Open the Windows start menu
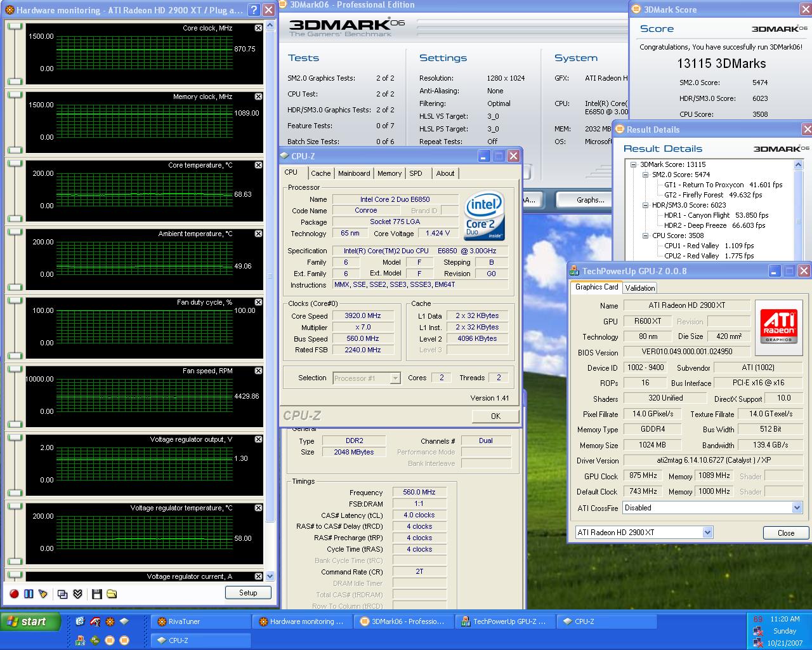812x650 pixels. pyautogui.click(x=30, y=621)
